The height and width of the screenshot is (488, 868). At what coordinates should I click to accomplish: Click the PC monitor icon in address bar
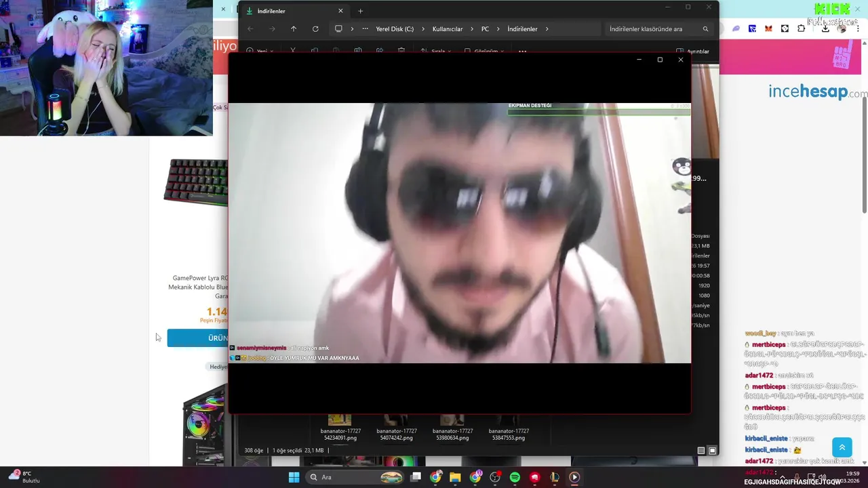tap(338, 28)
